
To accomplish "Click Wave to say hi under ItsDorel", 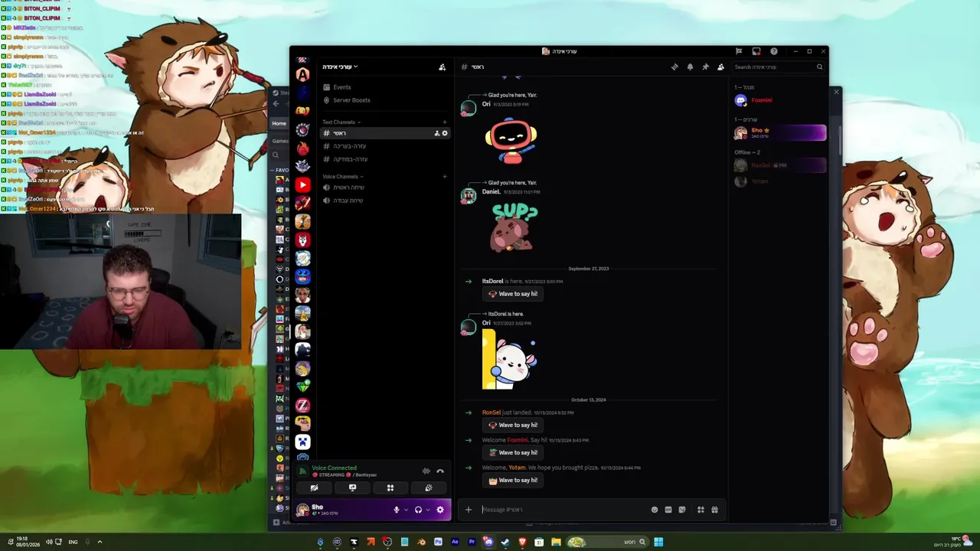I will (x=512, y=294).
